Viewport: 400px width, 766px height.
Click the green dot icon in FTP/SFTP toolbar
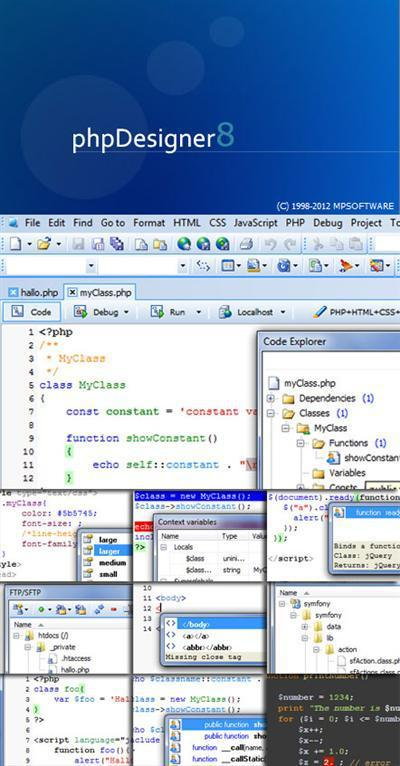click(41, 609)
